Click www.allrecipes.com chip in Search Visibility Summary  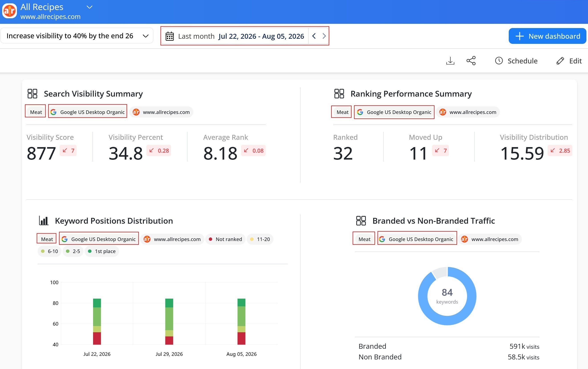click(161, 112)
